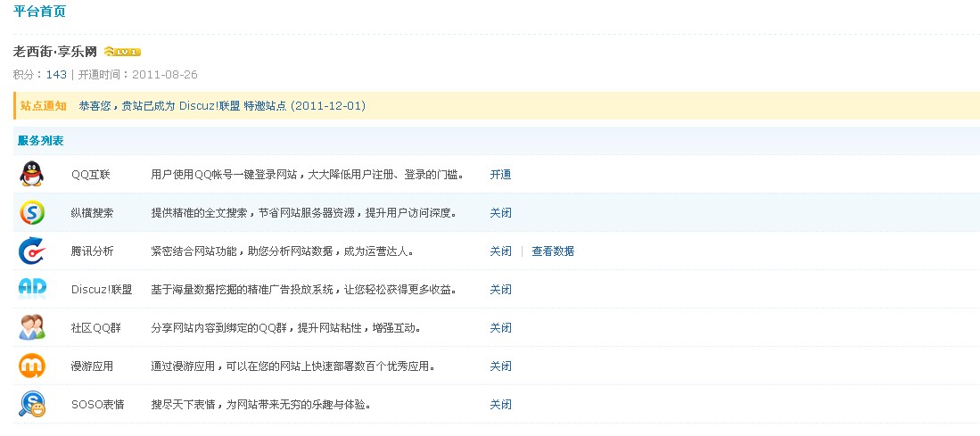The image size is (980, 436).
Task: Click the SOSO表情 description about 搜尽天下表情
Action: pyautogui.click(x=261, y=404)
